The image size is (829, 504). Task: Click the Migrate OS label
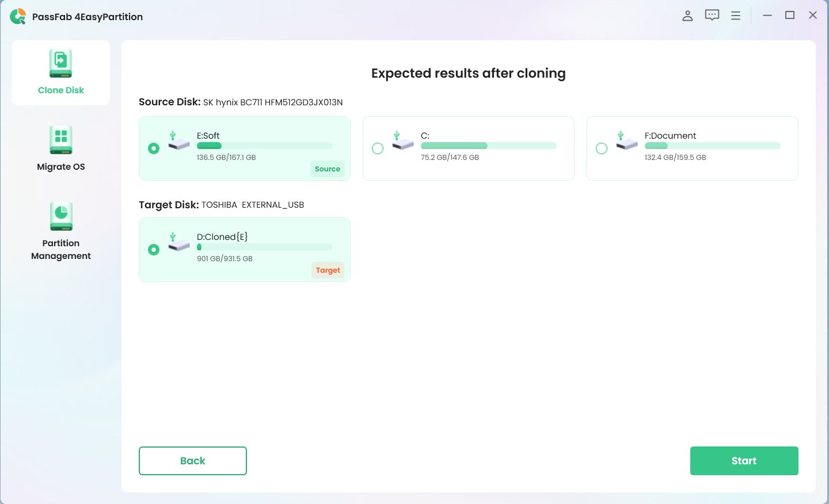tap(60, 167)
